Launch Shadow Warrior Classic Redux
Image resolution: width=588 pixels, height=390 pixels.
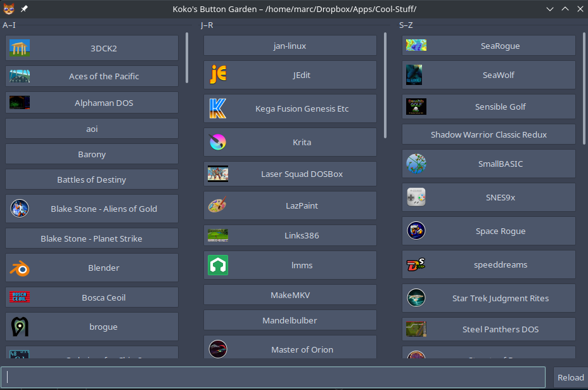[x=488, y=134]
